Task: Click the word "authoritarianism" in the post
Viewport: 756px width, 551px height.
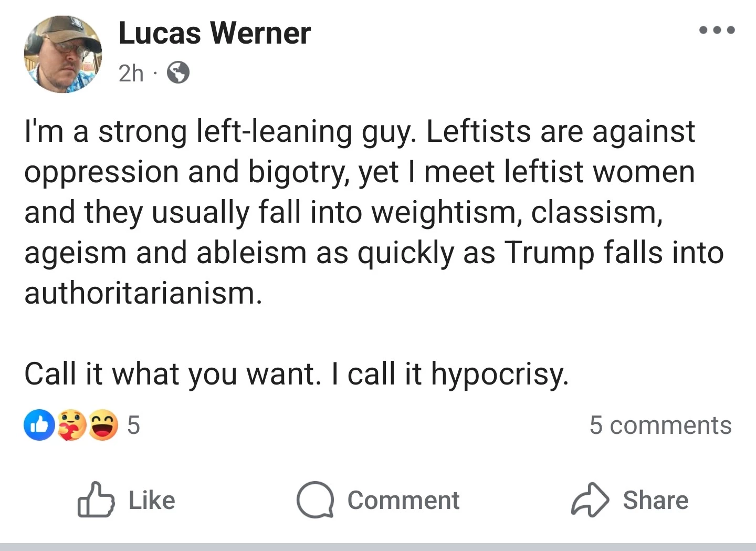Action: tap(142, 293)
